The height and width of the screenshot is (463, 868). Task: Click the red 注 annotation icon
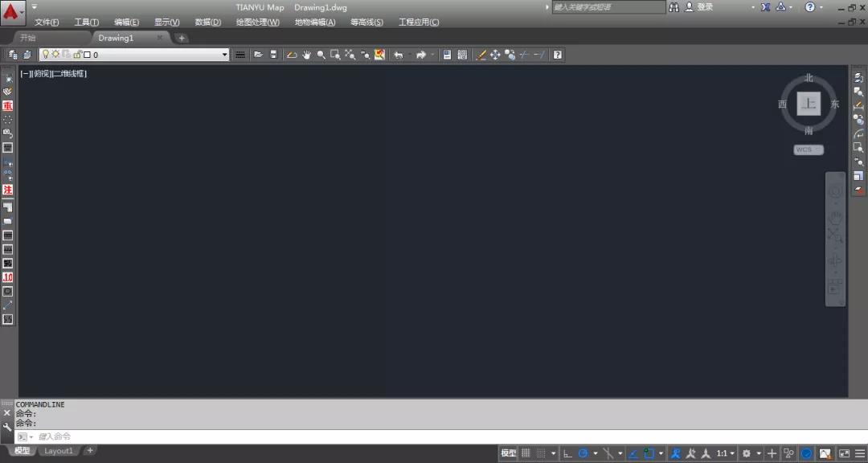8,190
